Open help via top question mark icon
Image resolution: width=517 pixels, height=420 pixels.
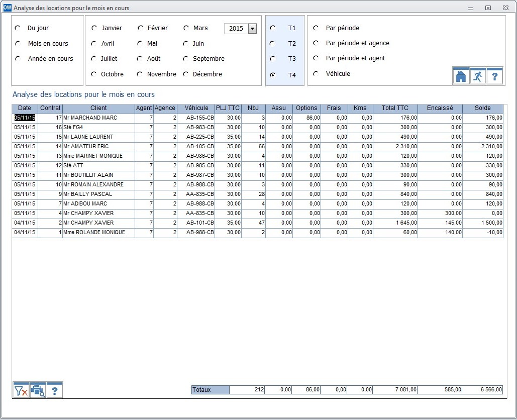click(494, 76)
